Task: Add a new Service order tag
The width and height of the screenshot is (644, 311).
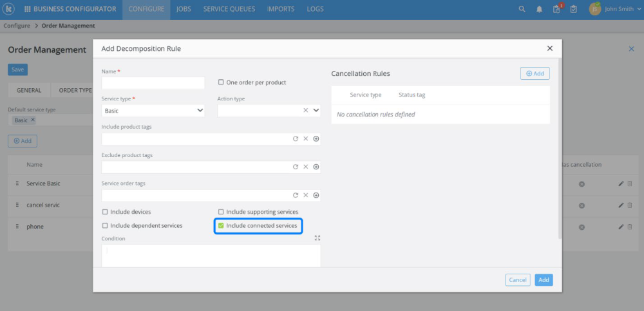Action: point(316,195)
